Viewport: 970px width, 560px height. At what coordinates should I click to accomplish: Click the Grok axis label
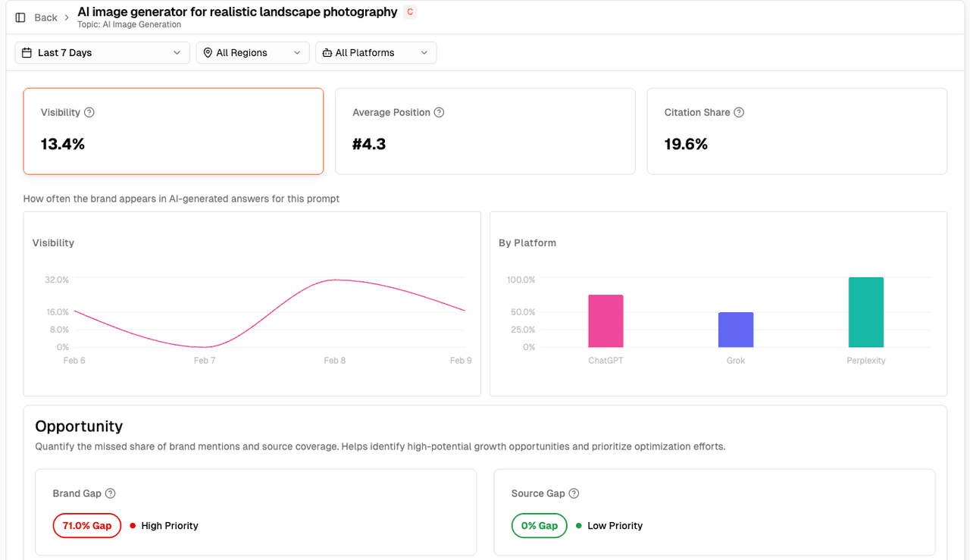point(736,361)
